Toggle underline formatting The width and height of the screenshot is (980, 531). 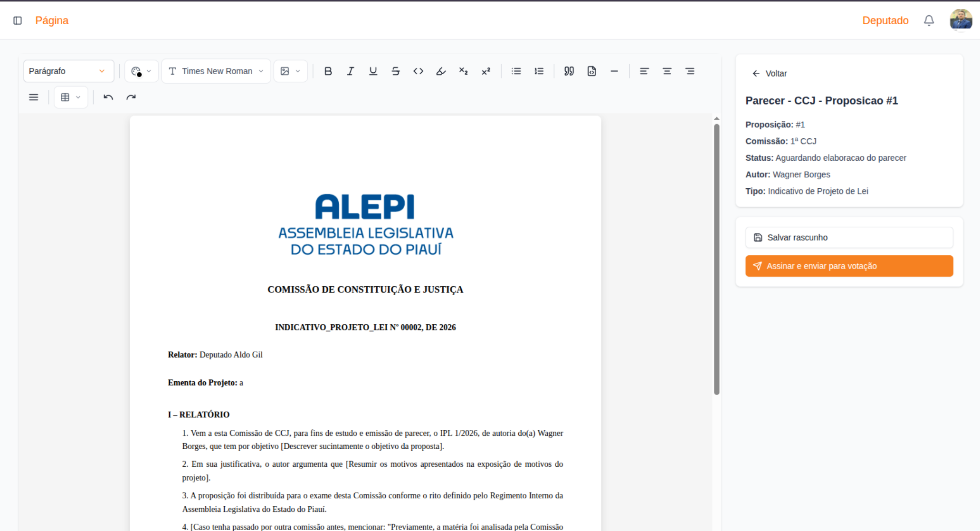coord(373,71)
